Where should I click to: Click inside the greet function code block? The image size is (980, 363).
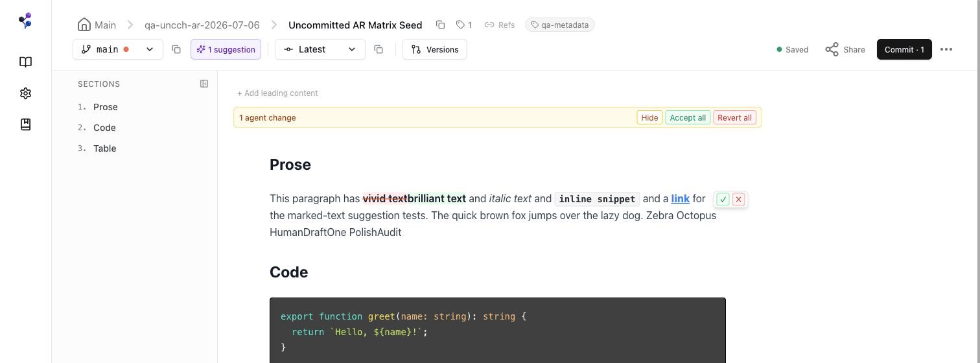pos(497,331)
